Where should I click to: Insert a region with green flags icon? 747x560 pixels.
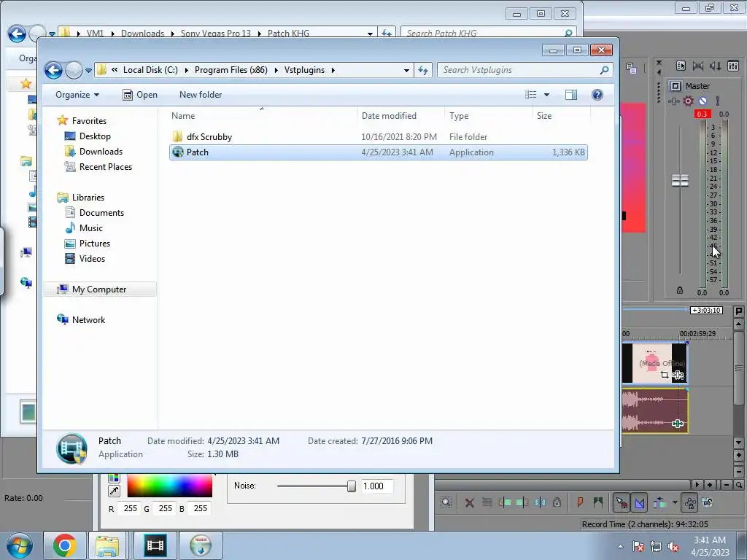(x=598, y=502)
